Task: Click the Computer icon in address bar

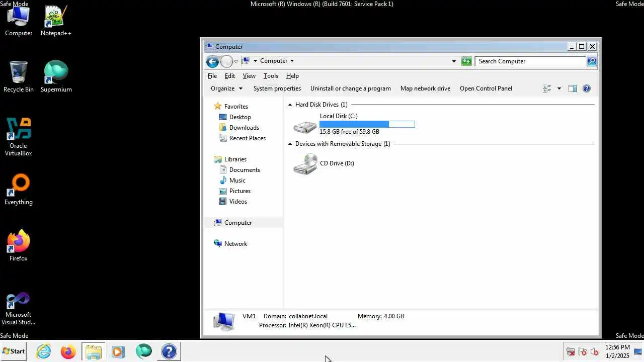Action: click(x=246, y=61)
